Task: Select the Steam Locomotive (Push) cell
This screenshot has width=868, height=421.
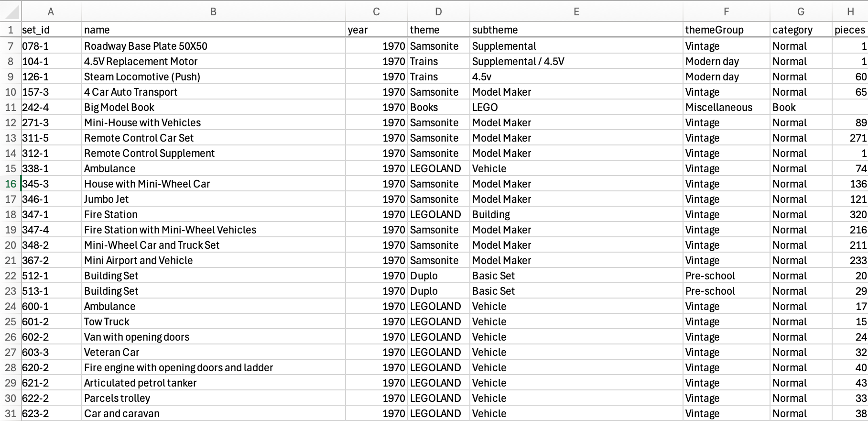Action: 214,77
